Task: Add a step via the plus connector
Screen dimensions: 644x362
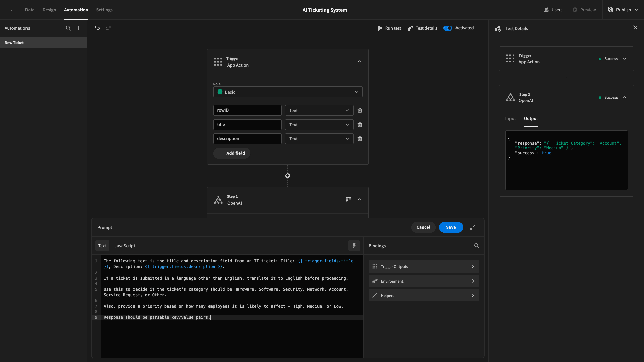Action: point(288,176)
